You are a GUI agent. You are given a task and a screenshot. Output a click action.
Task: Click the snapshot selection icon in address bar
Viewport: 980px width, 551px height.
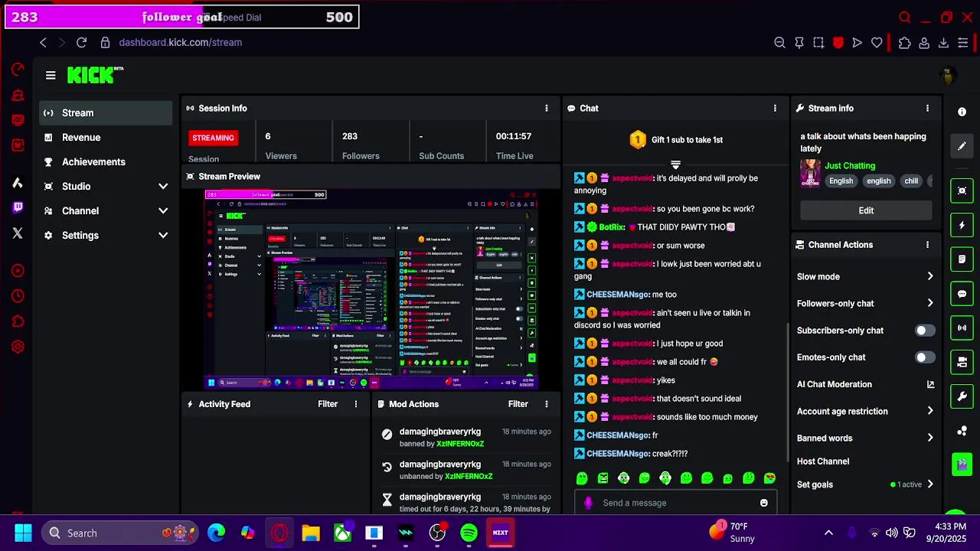[x=818, y=43]
